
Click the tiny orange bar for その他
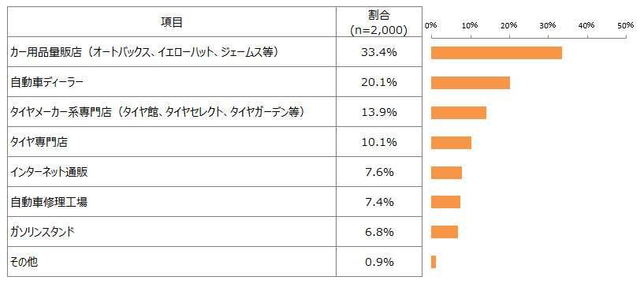pyautogui.click(x=434, y=262)
